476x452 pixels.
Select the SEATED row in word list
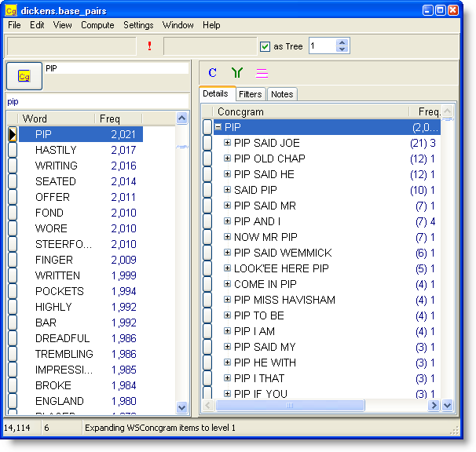coord(81,181)
